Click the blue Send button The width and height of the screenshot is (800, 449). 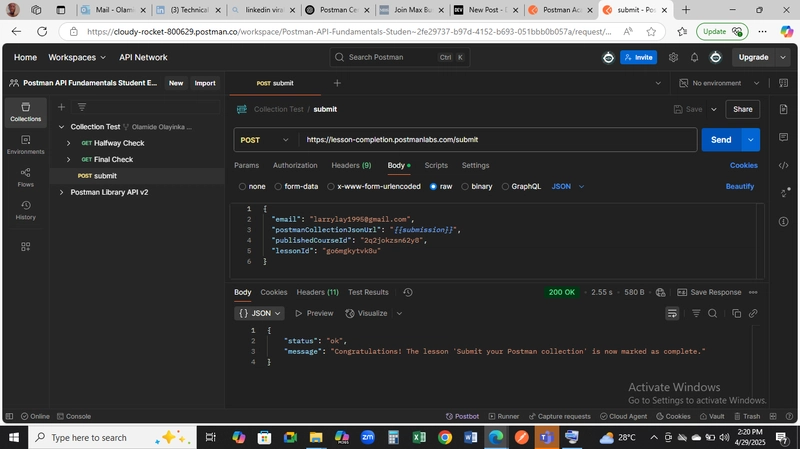721,140
